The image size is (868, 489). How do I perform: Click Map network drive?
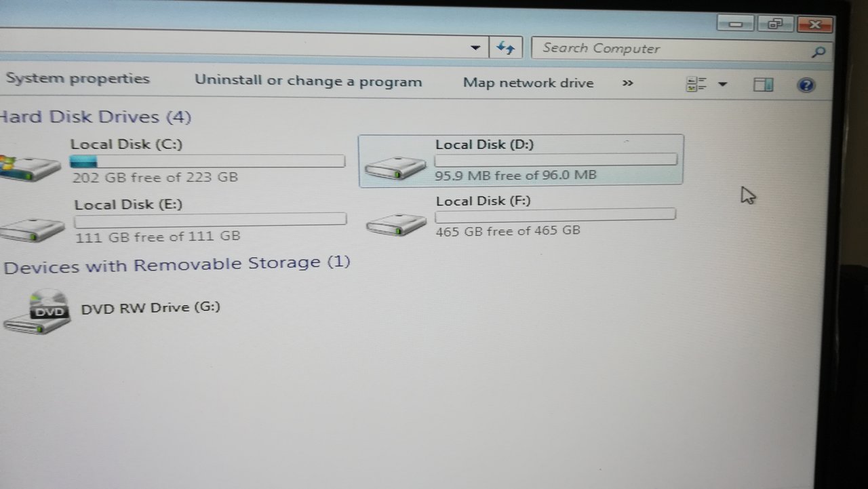point(528,83)
